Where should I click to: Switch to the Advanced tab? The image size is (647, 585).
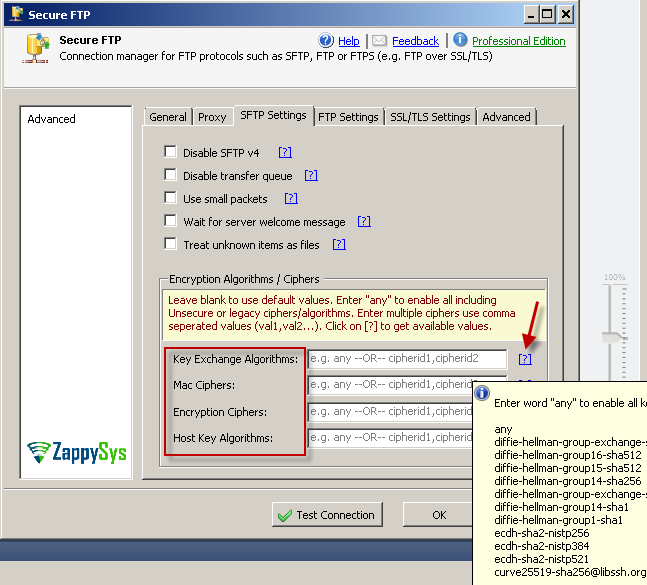[x=506, y=117]
